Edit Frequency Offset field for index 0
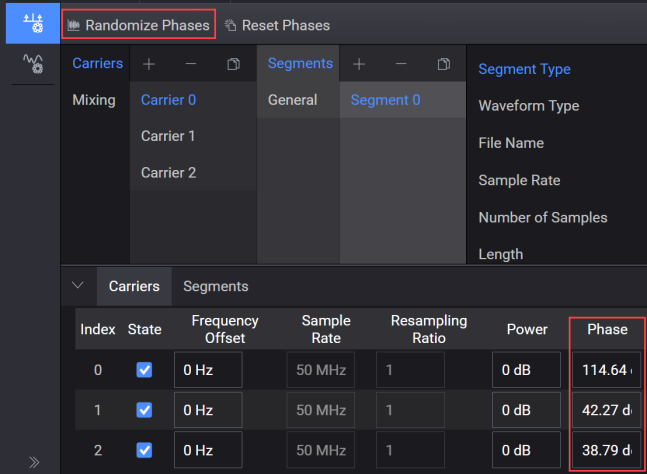The image size is (647, 474). coord(208,370)
